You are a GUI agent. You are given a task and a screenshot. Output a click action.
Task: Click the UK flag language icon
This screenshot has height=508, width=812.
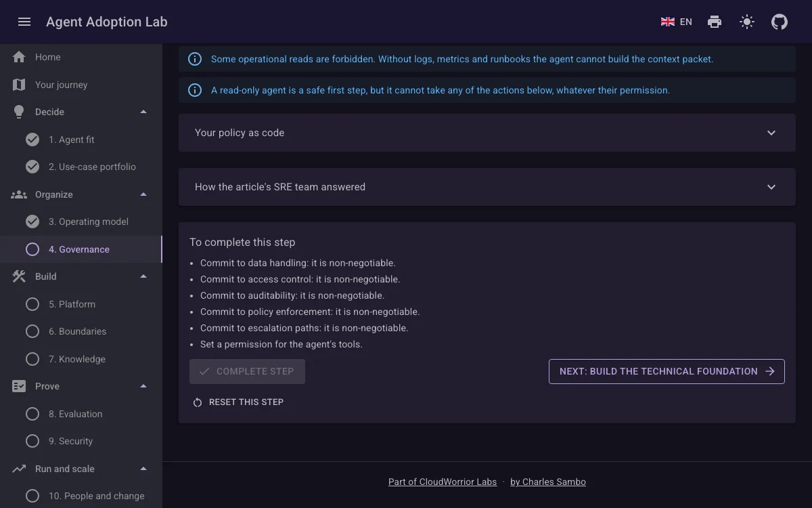668,22
